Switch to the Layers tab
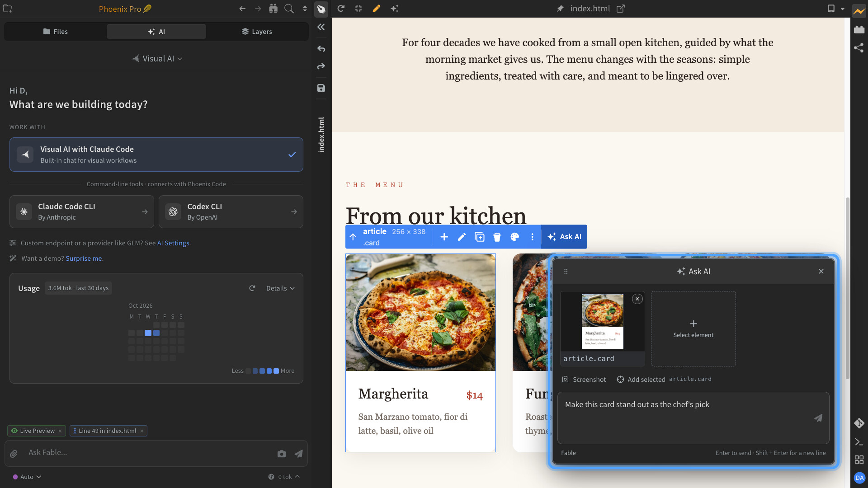Screen dimensions: 868x488 click(257, 32)
